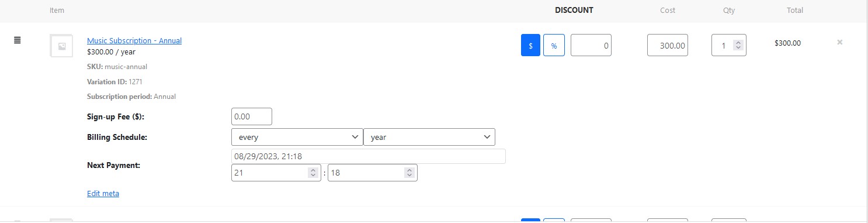Click the Qty field showing 1
This screenshot has width=868, height=223.
coord(729,45)
